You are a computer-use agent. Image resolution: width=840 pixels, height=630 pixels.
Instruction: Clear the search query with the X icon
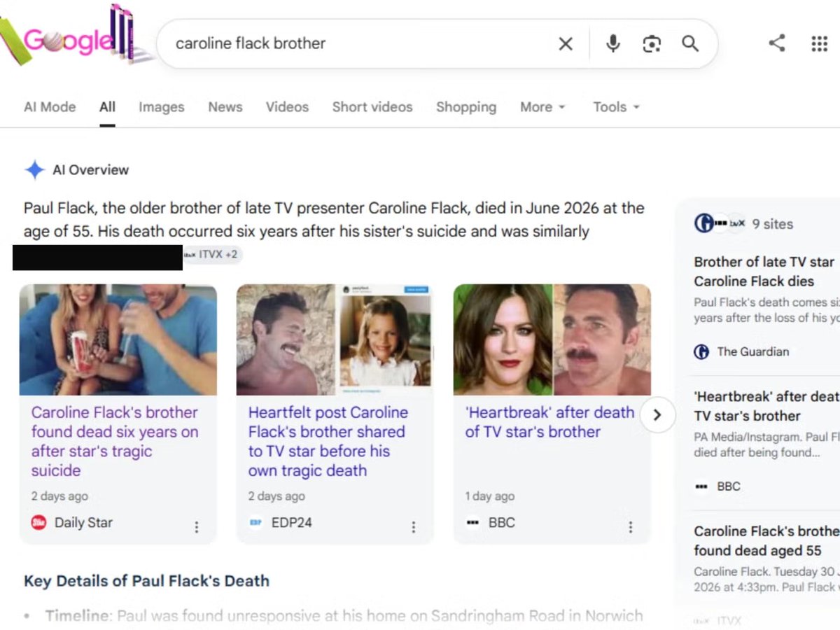(566, 44)
